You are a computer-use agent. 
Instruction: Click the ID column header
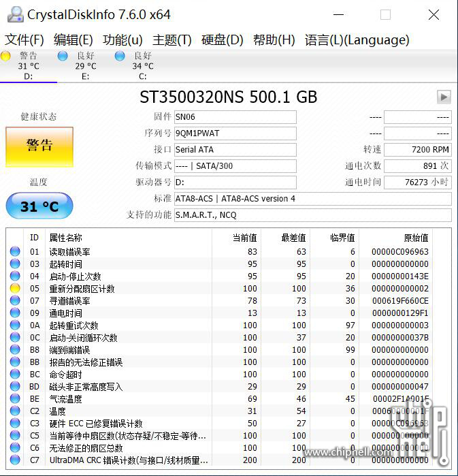coord(34,238)
